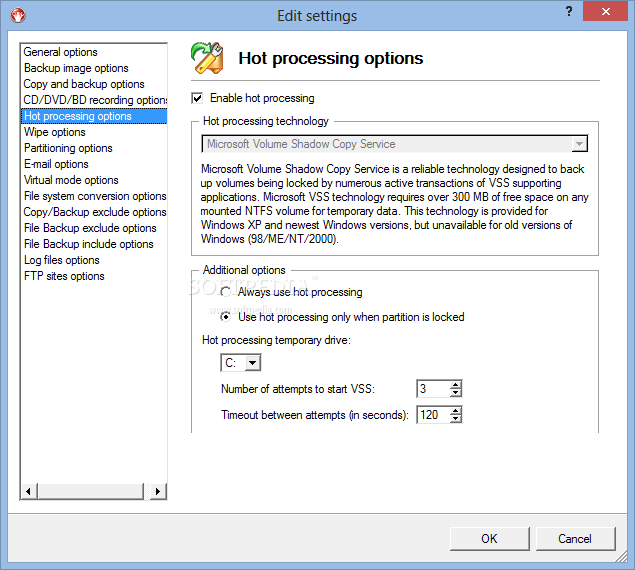Decrease timeout between attempts value
This screenshot has height=570, width=635.
point(456,418)
